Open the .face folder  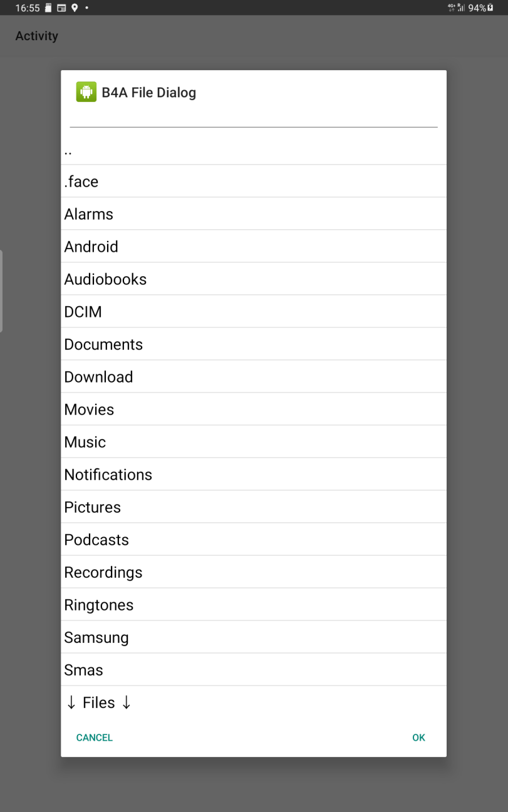tap(253, 182)
